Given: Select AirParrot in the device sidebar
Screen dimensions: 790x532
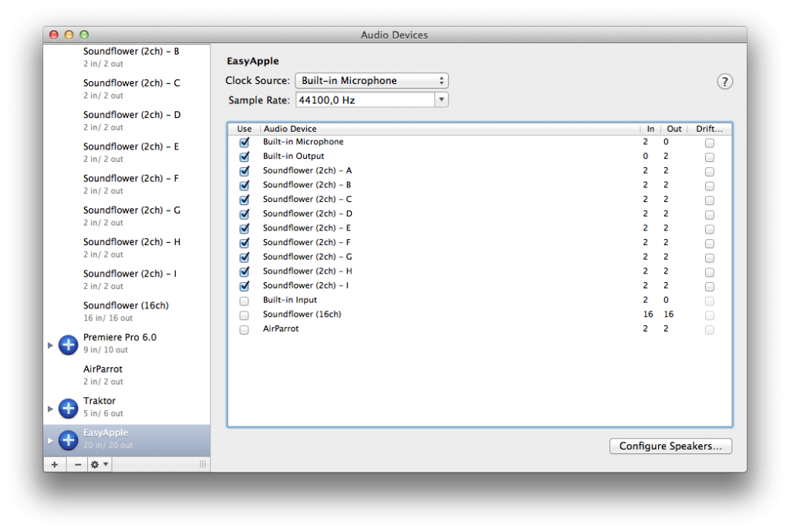Looking at the screenshot, I should (x=101, y=369).
